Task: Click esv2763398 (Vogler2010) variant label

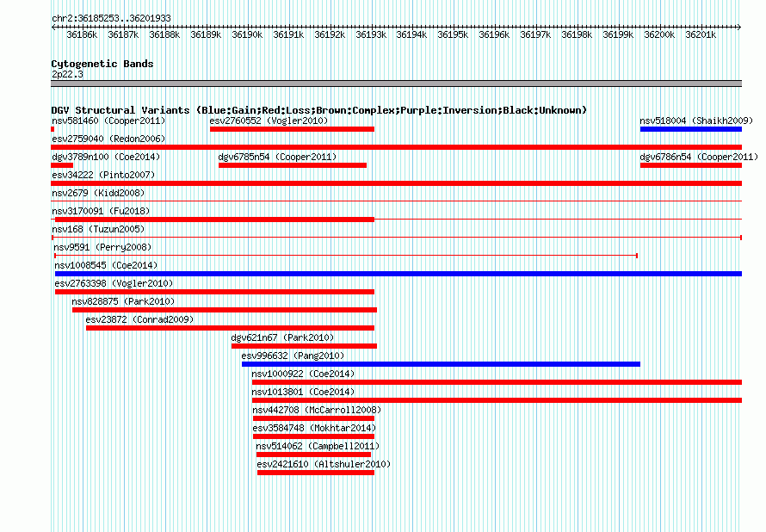Action: 114,283
